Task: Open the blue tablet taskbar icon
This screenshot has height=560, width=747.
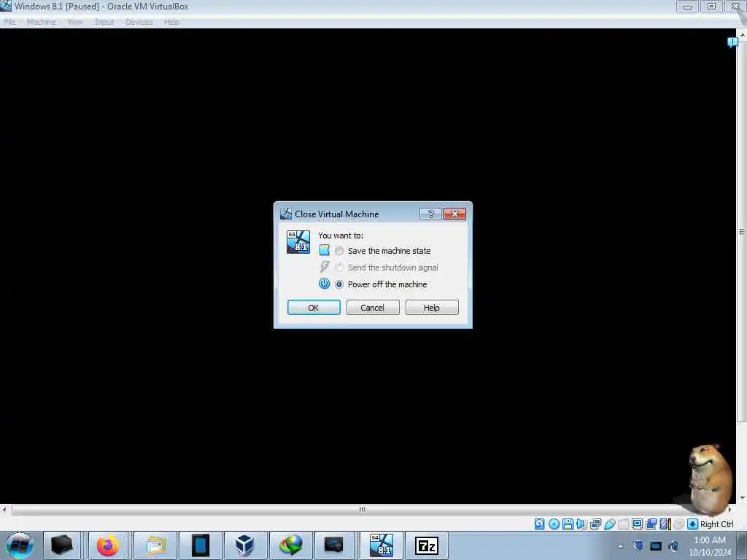Action: [201, 545]
